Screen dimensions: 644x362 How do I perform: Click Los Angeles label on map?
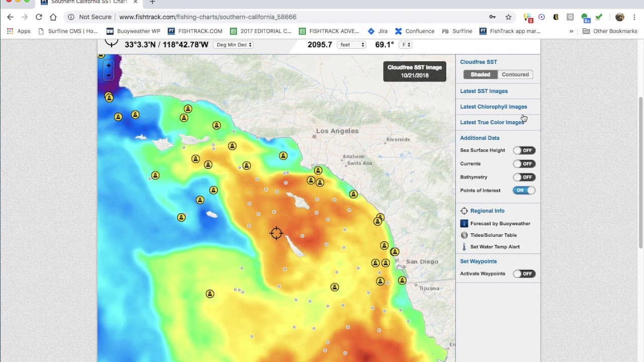[337, 131]
